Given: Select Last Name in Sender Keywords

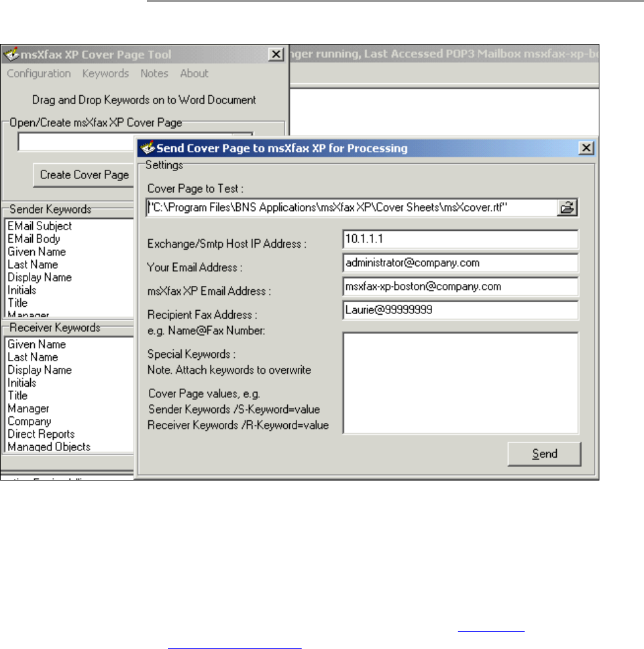Looking at the screenshot, I should (x=33, y=264).
